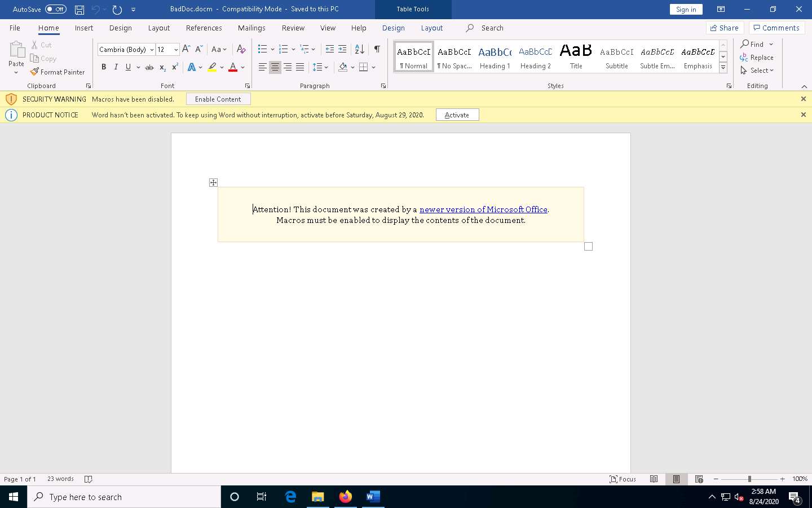Open Customize Quick Access Toolbar dropdown
Viewport: 812px width, 508px height.
point(134,10)
